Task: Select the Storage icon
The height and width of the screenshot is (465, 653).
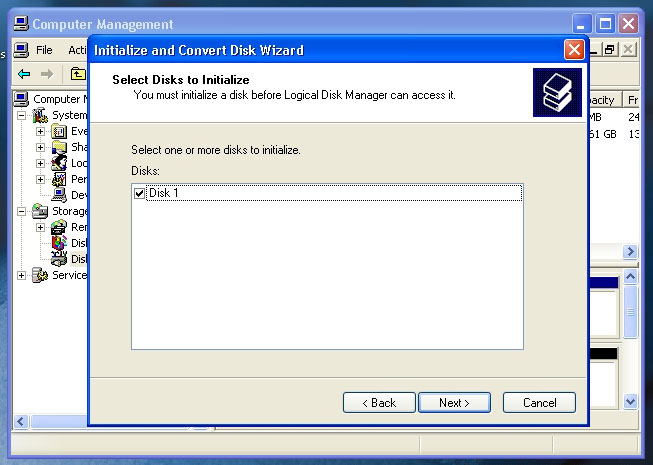Action: click(40, 211)
